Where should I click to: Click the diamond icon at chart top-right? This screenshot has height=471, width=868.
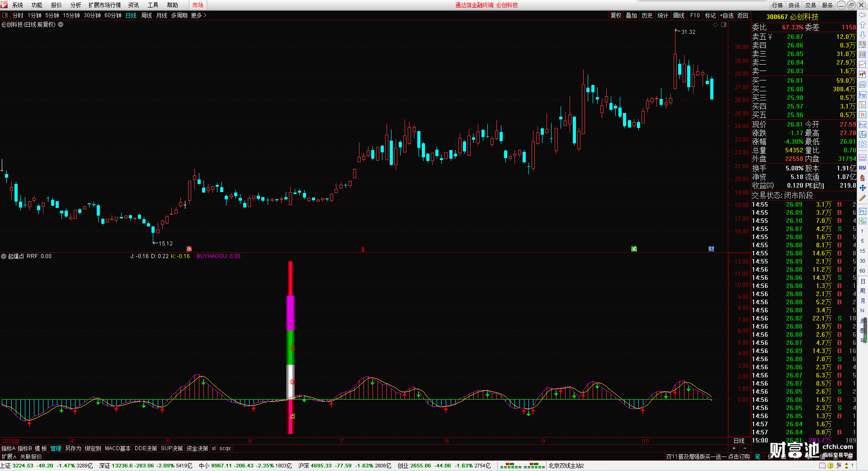[x=716, y=25]
